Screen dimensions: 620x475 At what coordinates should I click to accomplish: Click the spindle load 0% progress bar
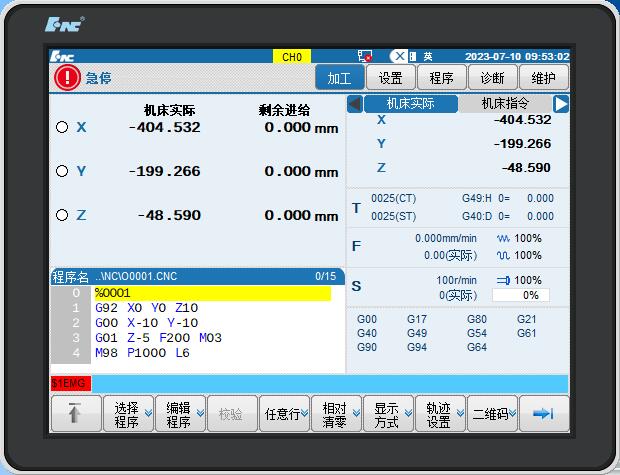tap(521, 295)
